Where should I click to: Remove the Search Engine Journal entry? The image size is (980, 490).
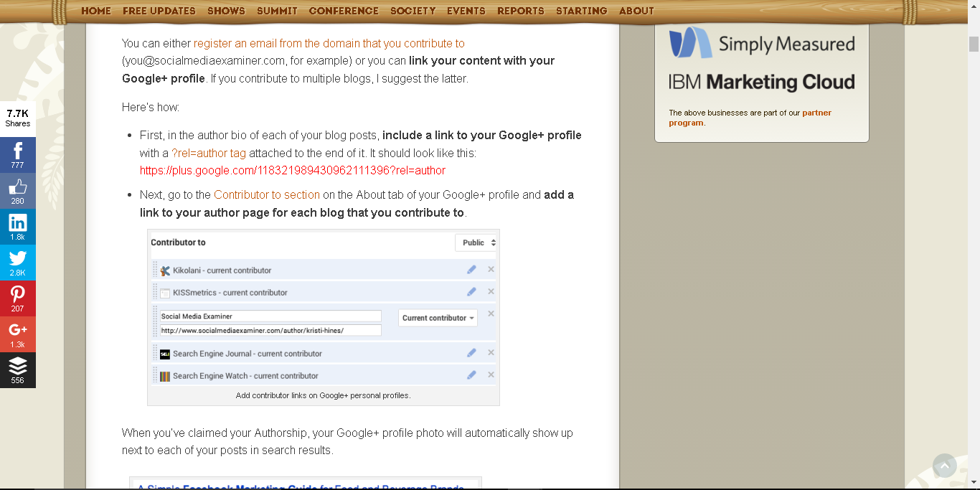tap(491, 353)
